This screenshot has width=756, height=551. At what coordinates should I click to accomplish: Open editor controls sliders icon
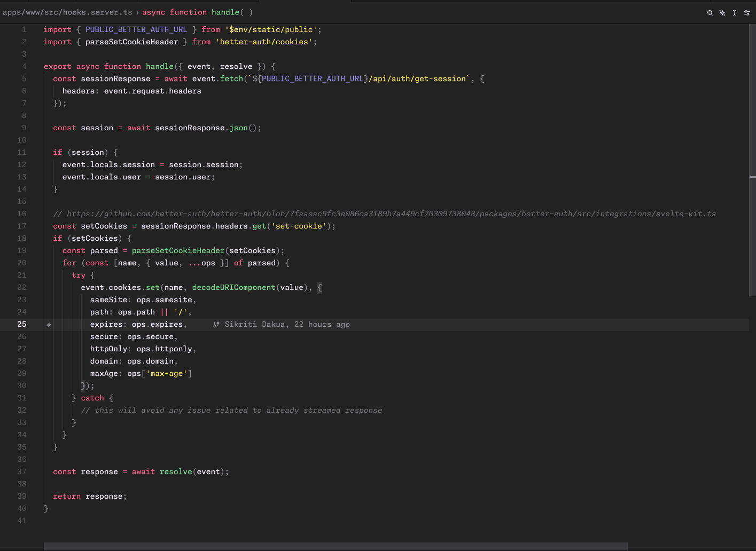click(747, 13)
